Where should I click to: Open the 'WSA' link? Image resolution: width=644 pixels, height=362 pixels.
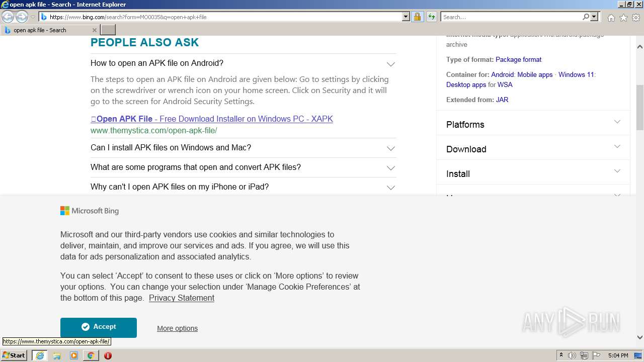click(x=505, y=84)
